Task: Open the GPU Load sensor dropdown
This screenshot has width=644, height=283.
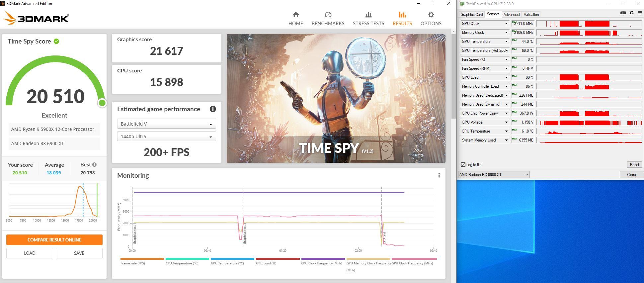Action: click(x=506, y=77)
